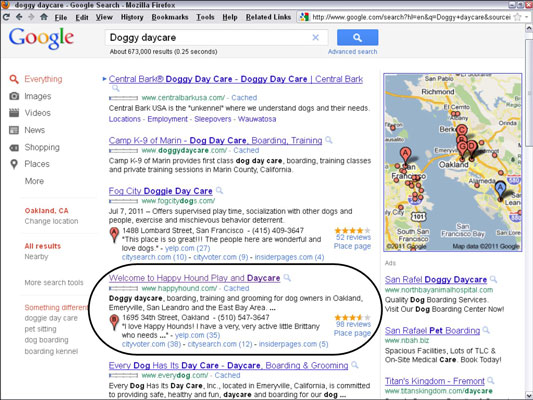Viewport: 533px width, 400px height.
Task: Preview San Rafel Doggy Daycare ad magnifier
Action: pos(494,279)
